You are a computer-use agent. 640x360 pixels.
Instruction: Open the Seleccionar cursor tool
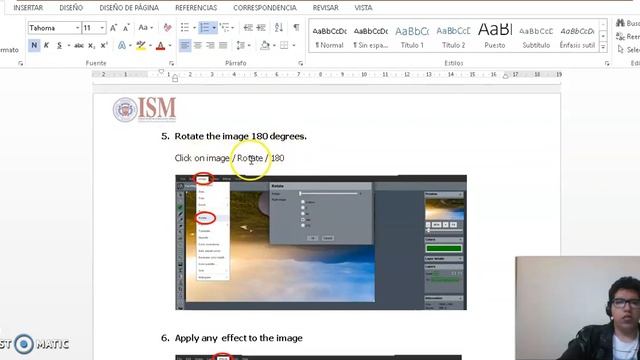point(628,50)
